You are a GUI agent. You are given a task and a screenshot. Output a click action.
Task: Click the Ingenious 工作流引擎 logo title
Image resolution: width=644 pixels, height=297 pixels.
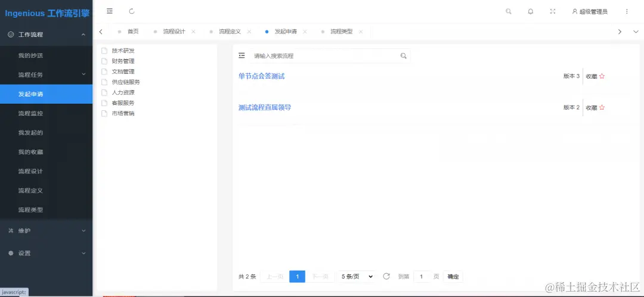click(47, 14)
